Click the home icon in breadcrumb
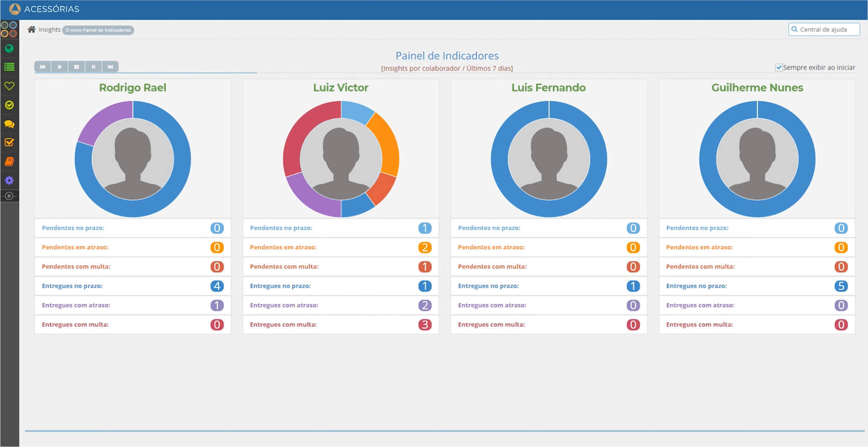The image size is (868, 447). tap(31, 30)
